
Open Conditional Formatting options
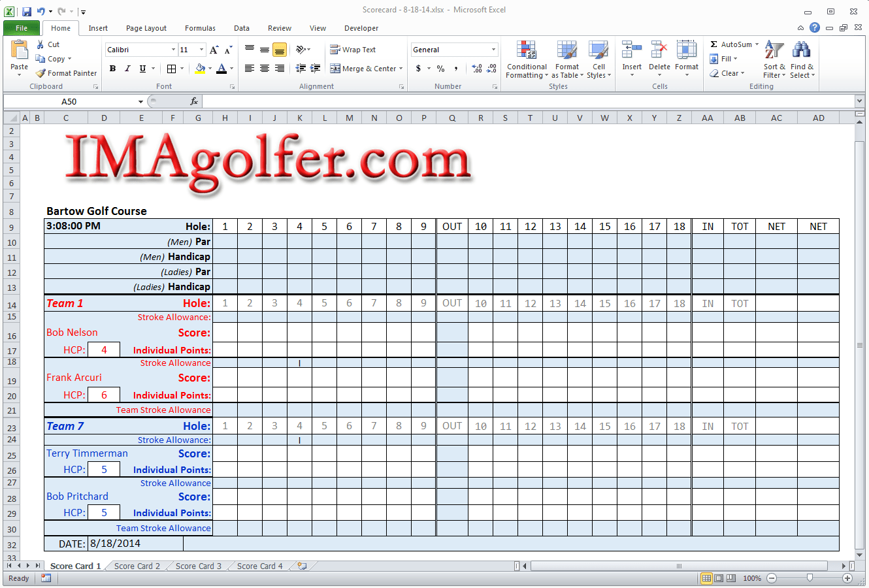pyautogui.click(x=527, y=59)
